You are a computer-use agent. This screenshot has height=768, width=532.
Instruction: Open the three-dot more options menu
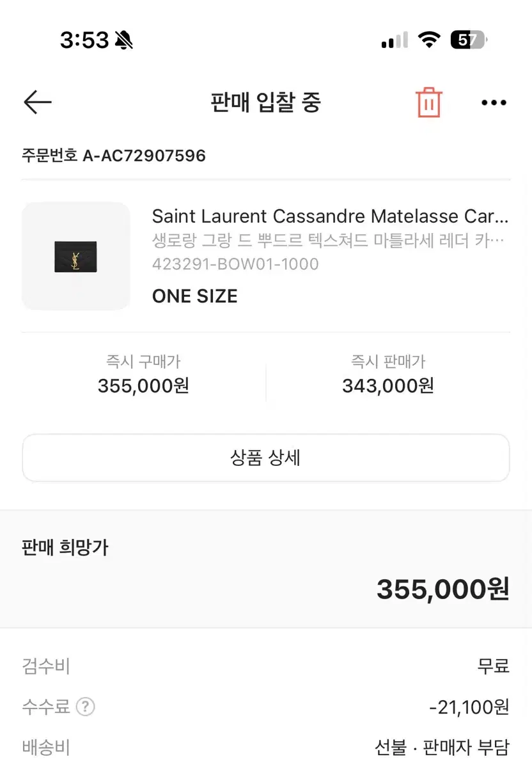point(494,102)
